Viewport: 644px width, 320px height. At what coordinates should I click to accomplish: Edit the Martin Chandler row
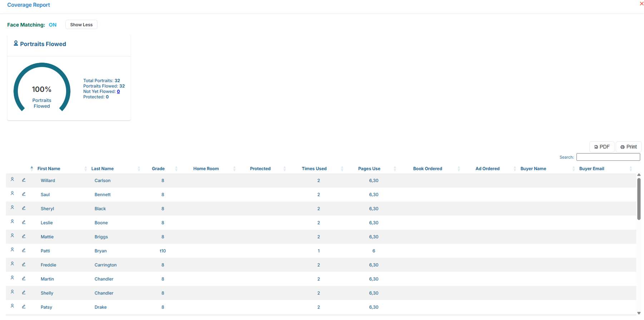click(24, 278)
